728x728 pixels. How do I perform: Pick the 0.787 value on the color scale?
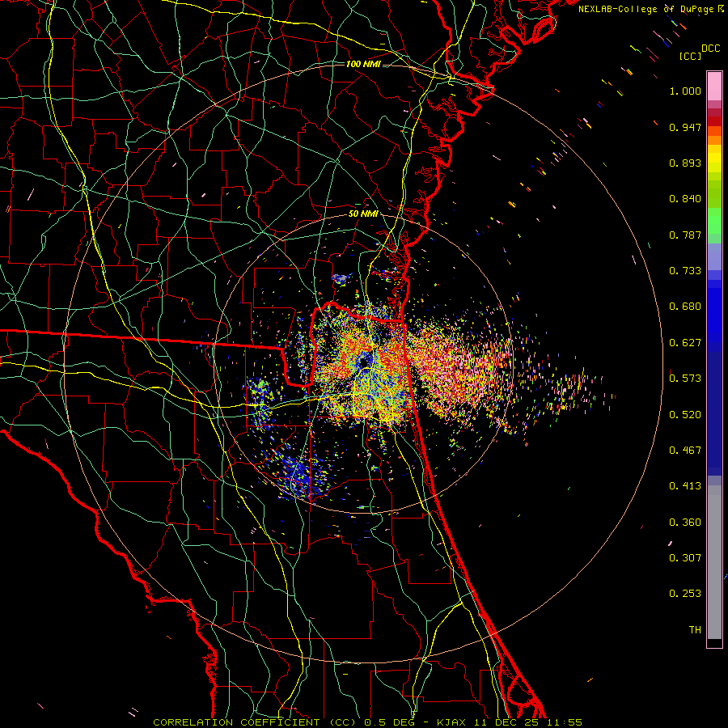685,235
